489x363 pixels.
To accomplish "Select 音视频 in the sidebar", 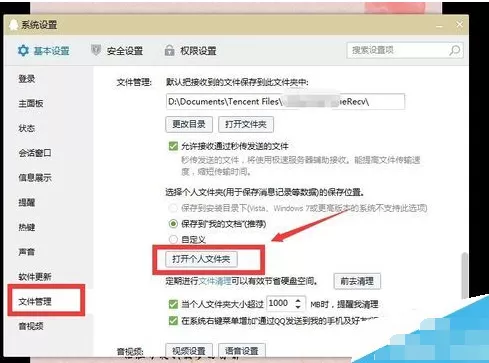I will 31,326.
